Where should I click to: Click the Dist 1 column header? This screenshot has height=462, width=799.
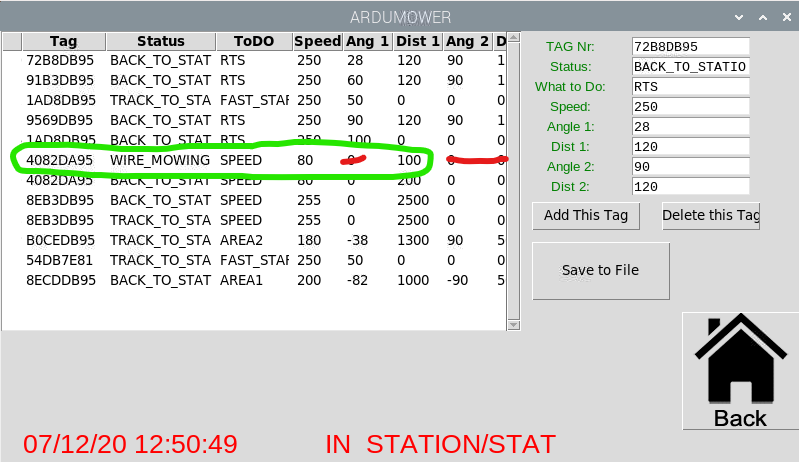[417, 41]
